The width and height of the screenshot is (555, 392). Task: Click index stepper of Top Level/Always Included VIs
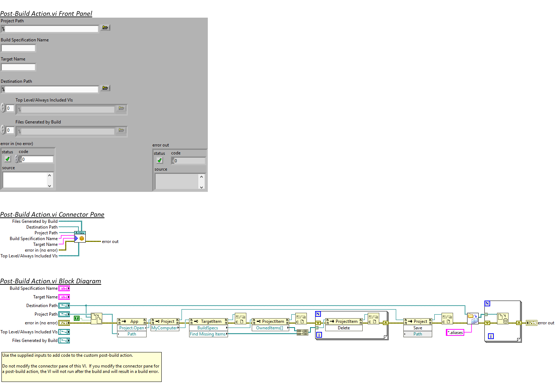(x=3, y=108)
